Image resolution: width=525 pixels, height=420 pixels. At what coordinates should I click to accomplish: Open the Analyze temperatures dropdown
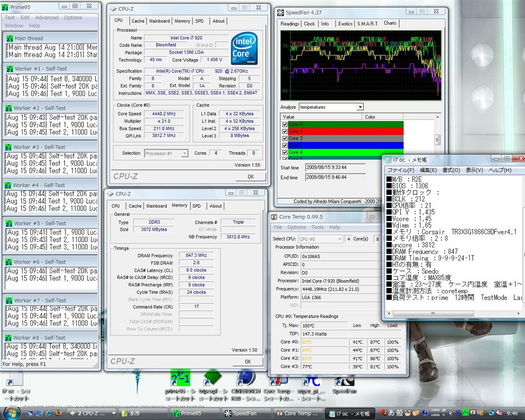pos(360,107)
